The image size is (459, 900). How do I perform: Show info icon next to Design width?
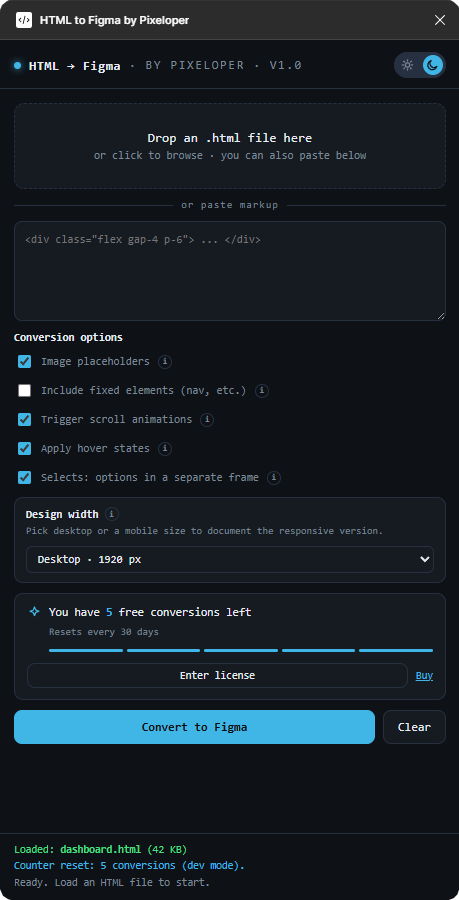click(112, 514)
